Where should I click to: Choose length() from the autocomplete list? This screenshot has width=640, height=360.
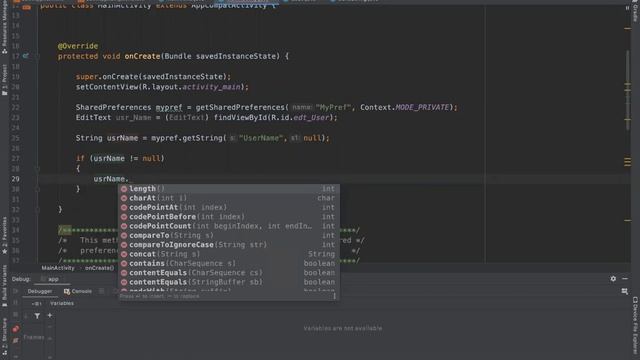[229, 189]
